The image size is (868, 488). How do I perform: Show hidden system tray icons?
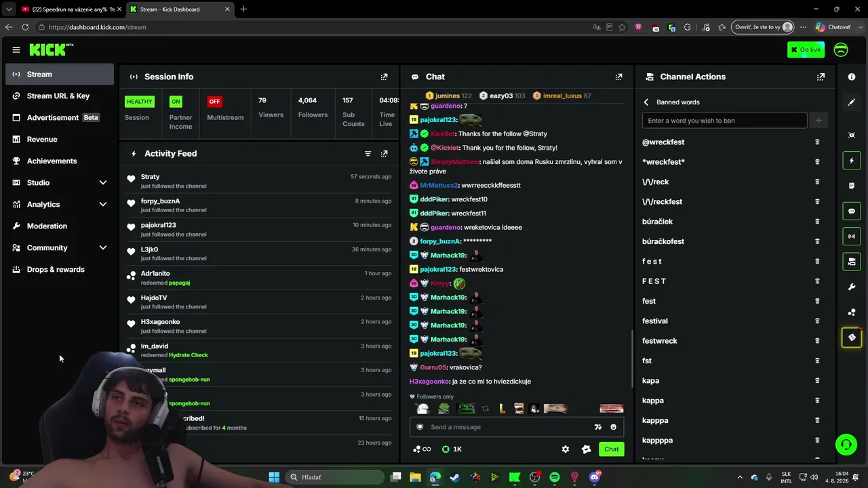point(740,477)
